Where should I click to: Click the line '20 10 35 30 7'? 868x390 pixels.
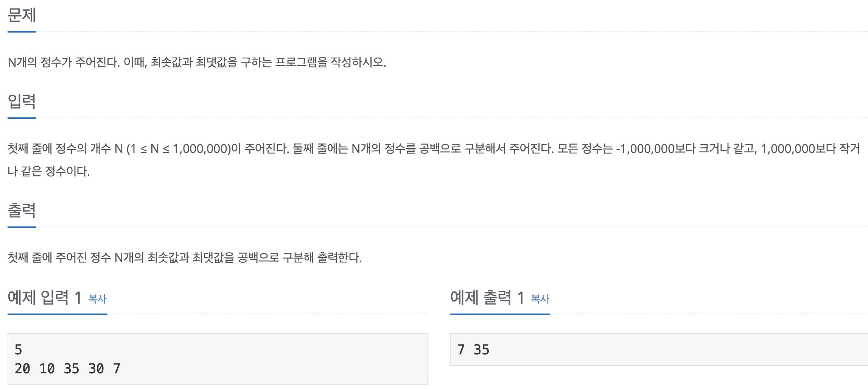pos(67,368)
